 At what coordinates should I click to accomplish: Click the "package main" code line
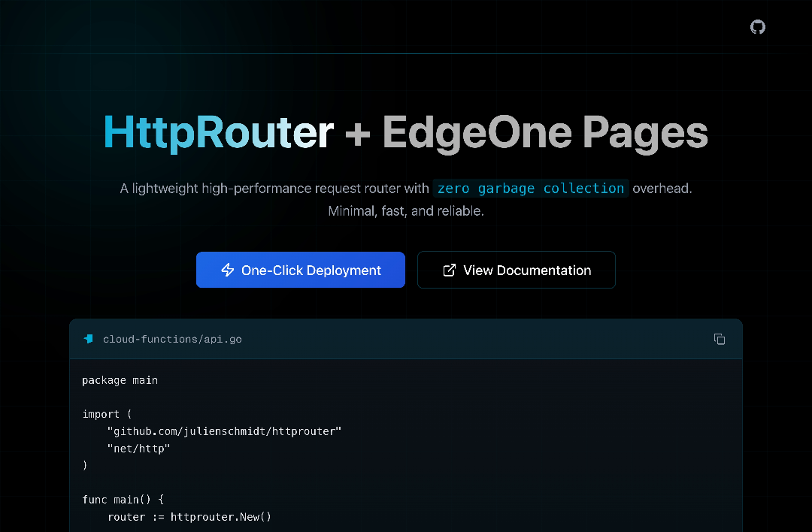pos(120,380)
